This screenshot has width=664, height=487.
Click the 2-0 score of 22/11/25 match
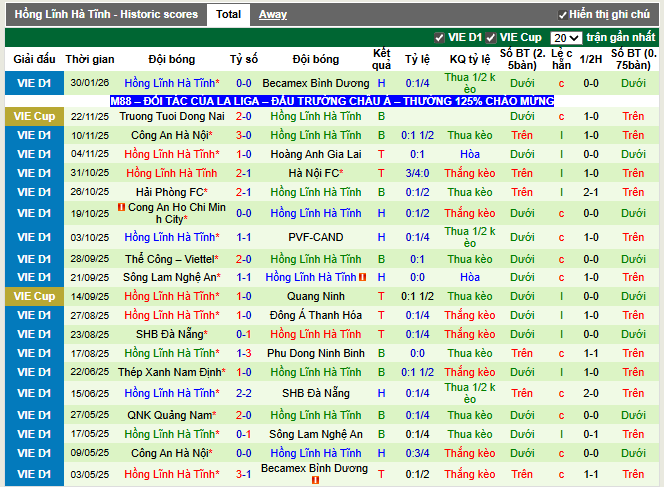[243, 116]
